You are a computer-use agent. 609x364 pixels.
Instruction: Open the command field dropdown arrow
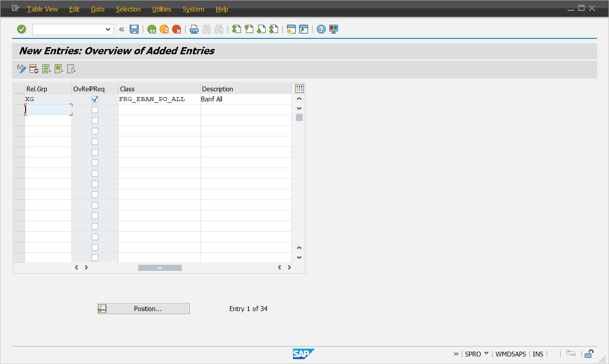tap(108, 30)
